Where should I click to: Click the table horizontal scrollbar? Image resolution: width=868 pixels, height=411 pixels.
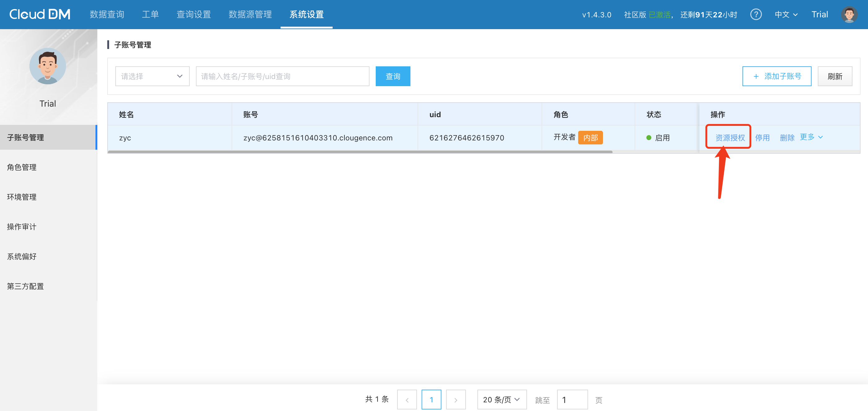point(360,152)
